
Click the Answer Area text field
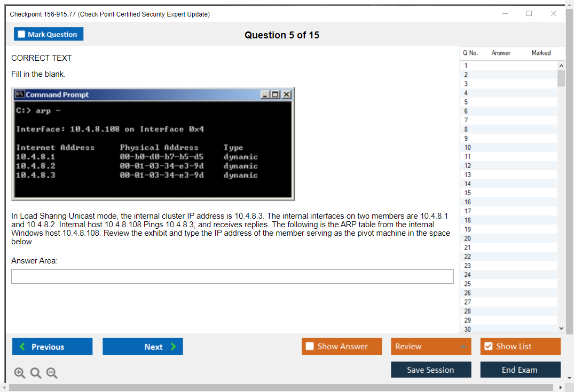pos(232,276)
